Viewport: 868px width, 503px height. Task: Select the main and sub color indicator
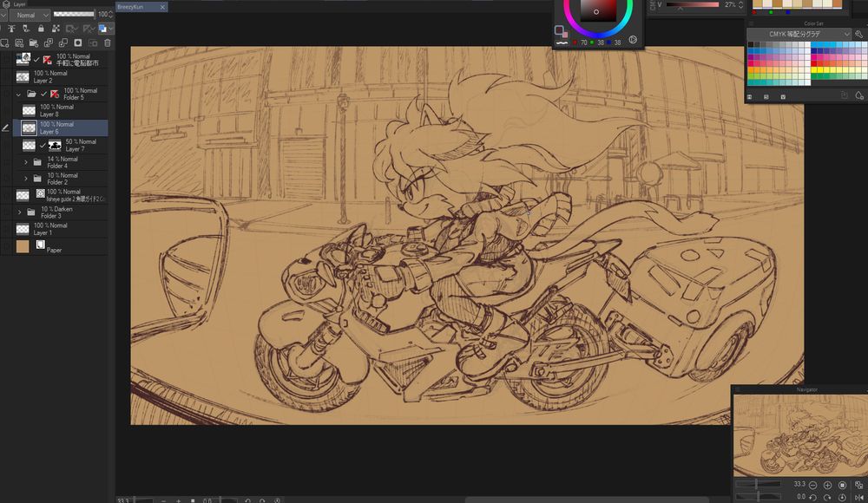pyautogui.click(x=561, y=31)
